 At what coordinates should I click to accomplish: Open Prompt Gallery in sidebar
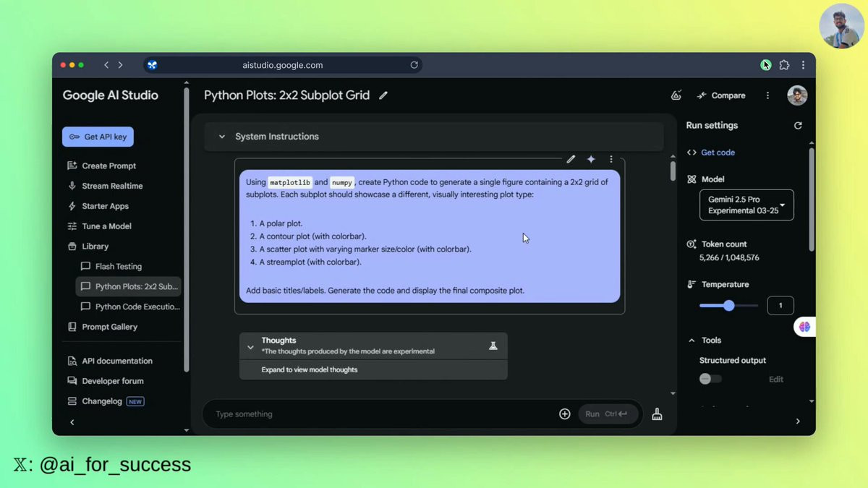pos(102,327)
